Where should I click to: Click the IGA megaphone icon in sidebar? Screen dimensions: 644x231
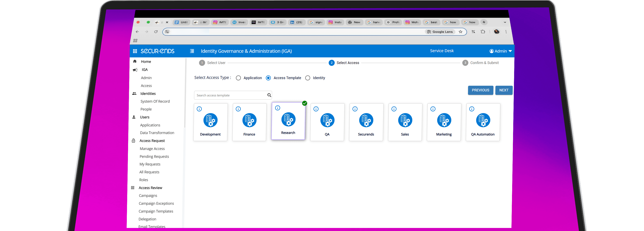coord(135,70)
